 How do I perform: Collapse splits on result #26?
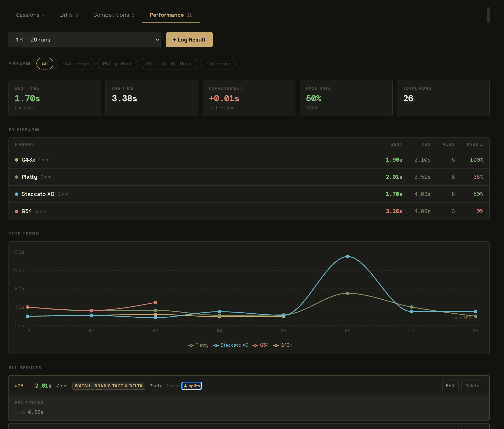pos(192,386)
